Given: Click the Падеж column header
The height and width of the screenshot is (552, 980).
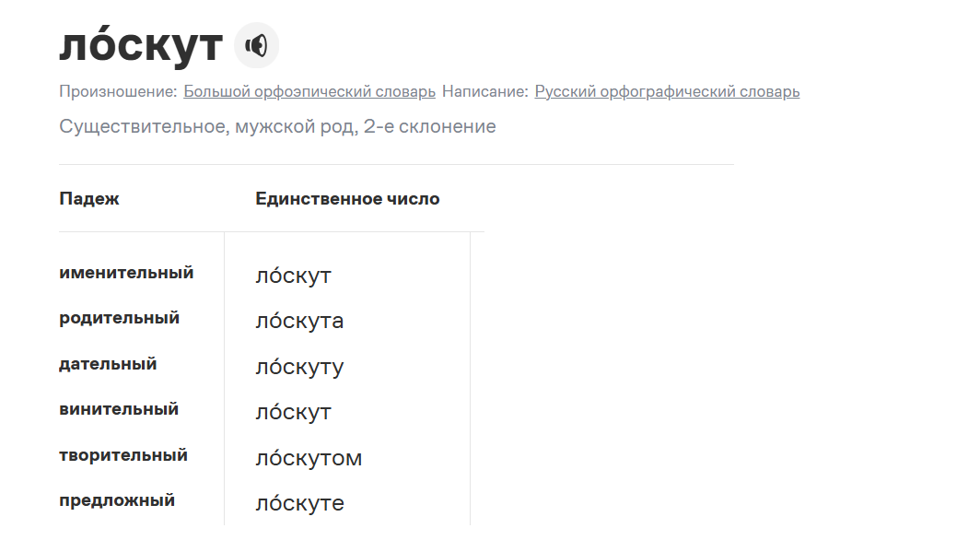Looking at the screenshot, I should coord(88,199).
